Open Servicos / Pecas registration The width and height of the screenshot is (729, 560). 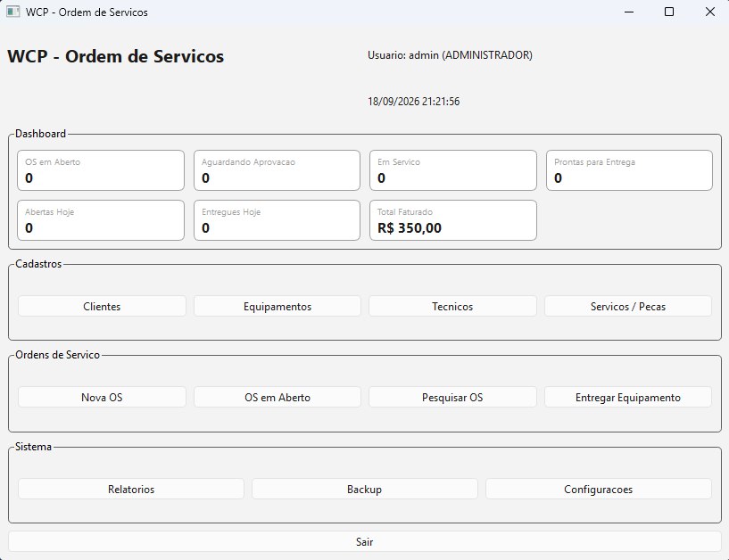628,306
